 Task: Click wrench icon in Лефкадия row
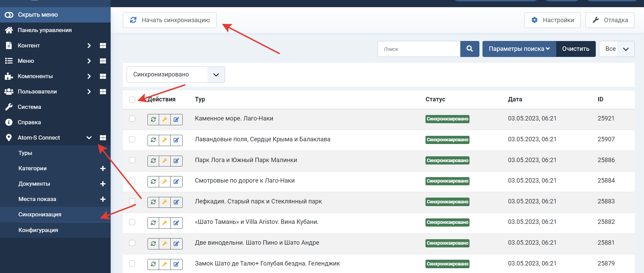click(165, 202)
